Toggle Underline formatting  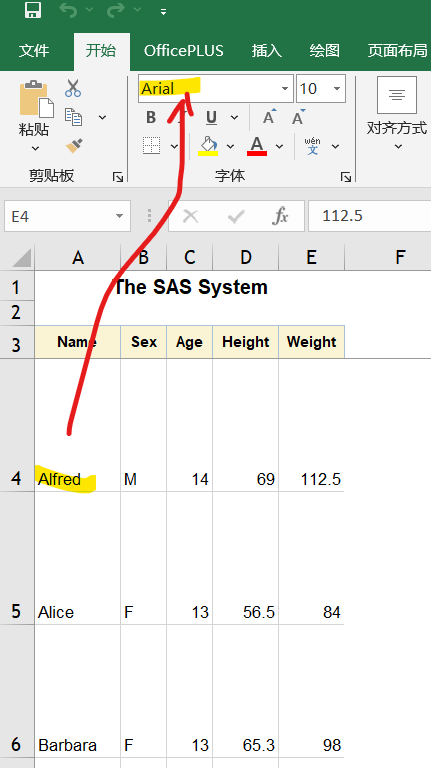211,117
